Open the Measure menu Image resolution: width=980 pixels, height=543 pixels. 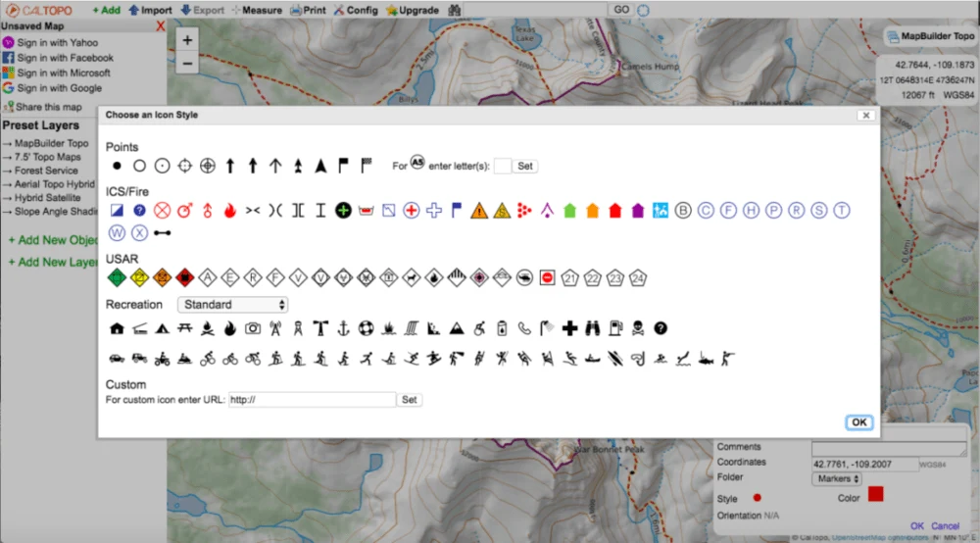tap(257, 10)
